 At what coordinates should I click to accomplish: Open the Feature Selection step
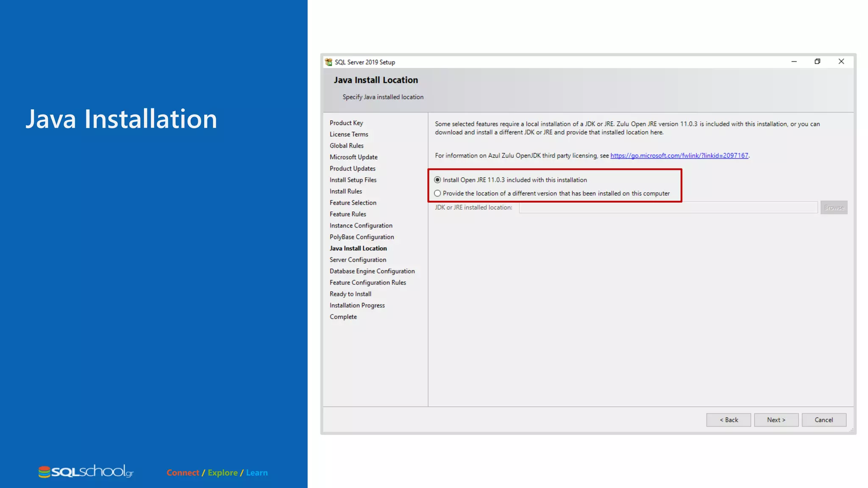[x=353, y=203]
